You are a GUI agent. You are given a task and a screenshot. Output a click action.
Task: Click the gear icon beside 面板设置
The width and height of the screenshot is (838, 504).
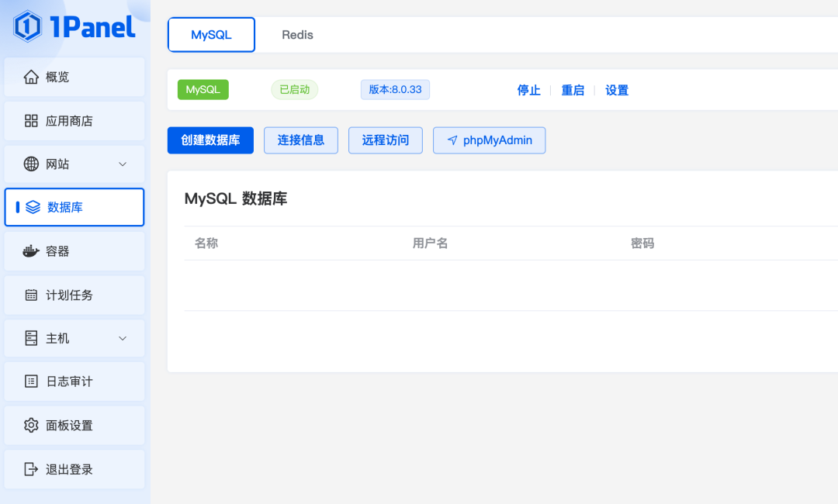coord(31,425)
